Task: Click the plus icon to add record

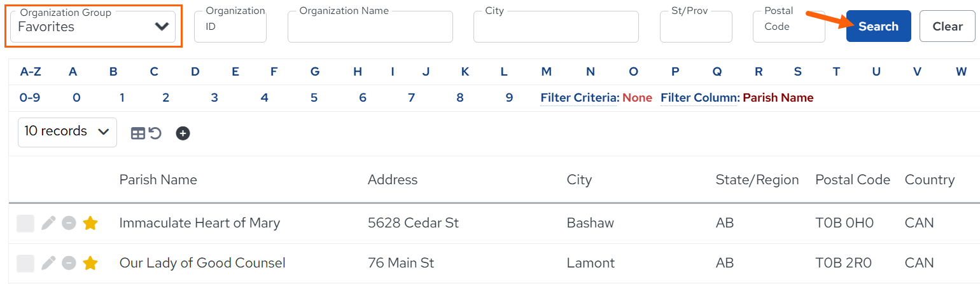Action: [x=183, y=133]
